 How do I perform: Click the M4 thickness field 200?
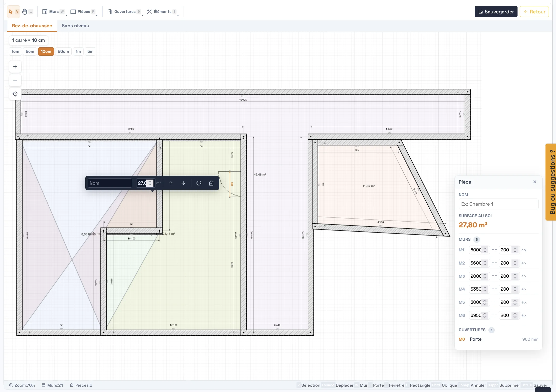pos(509,289)
